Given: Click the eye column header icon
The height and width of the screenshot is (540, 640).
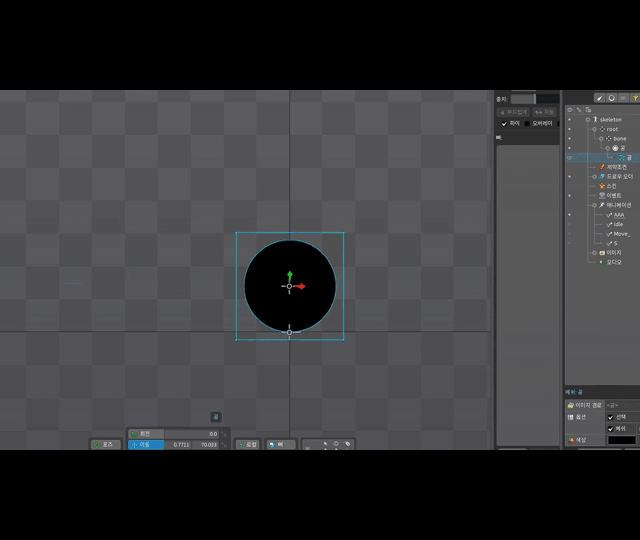Looking at the screenshot, I should 570,109.
